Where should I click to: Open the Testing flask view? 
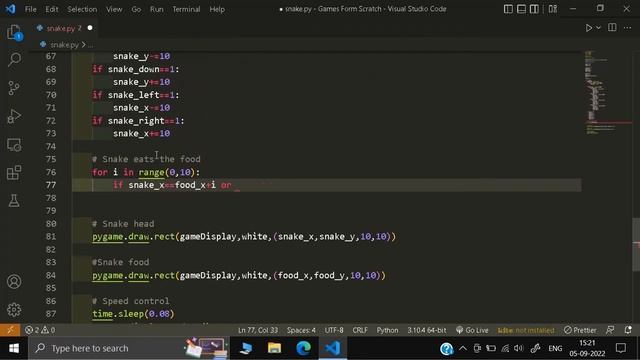14,201
